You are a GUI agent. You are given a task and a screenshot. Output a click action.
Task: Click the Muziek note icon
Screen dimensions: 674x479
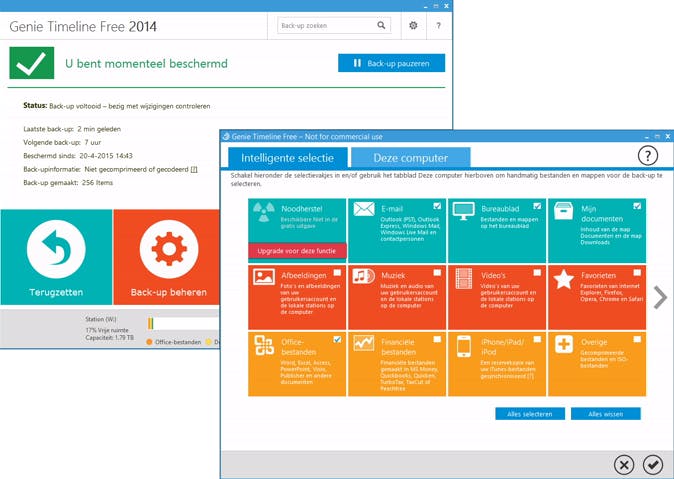click(x=364, y=276)
